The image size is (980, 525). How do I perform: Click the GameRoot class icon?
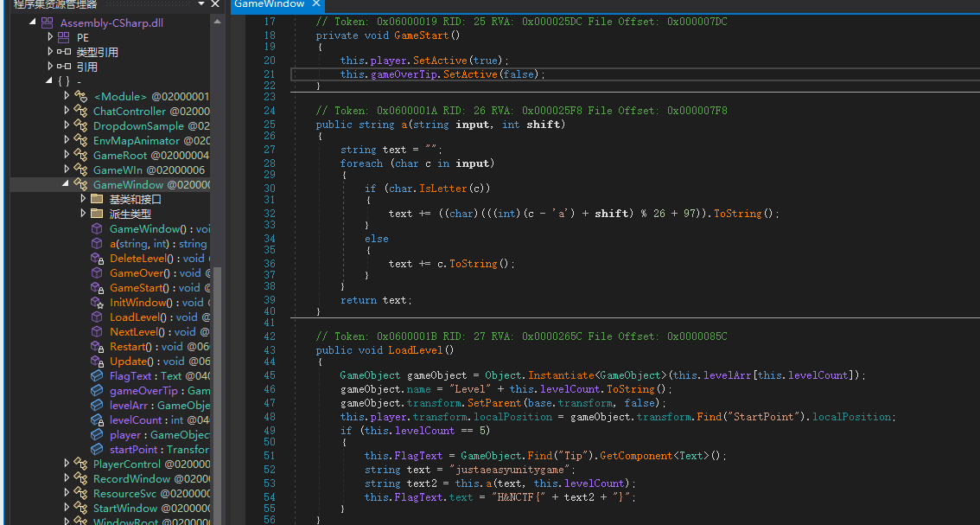click(x=80, y=155)
